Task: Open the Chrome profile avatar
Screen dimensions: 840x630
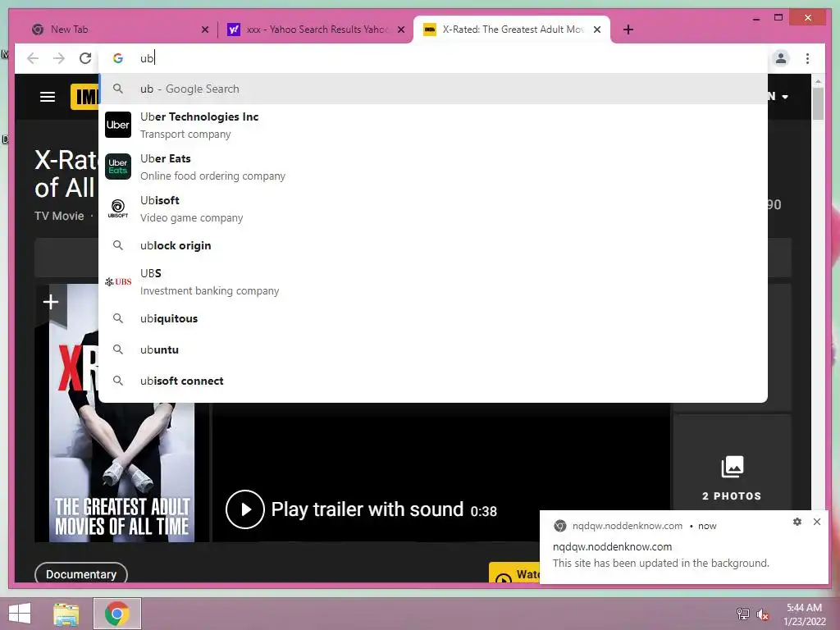Action: pyautogui.click(x=781, y=58)
